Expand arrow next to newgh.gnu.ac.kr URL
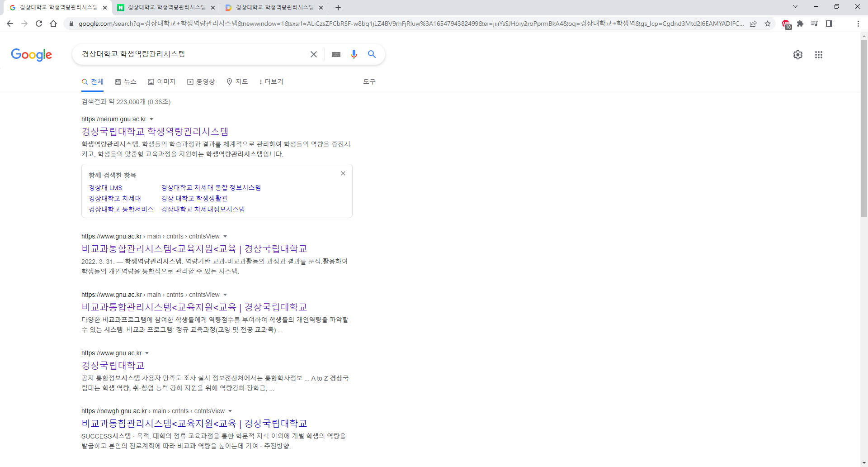Screen dimensions: 868x467 point(230,411)
